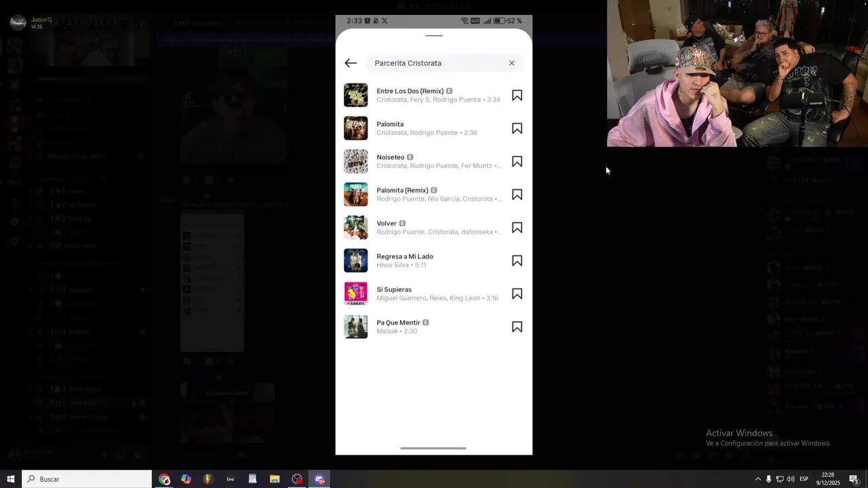This screenshot has width=868, height=488.
Task: Open the volume tray icon
Action: click(x=790, y=479)
